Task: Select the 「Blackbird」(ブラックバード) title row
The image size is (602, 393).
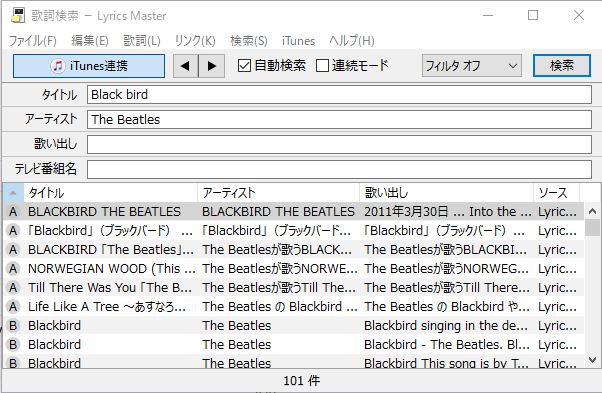Action: [x=110, y=231]
